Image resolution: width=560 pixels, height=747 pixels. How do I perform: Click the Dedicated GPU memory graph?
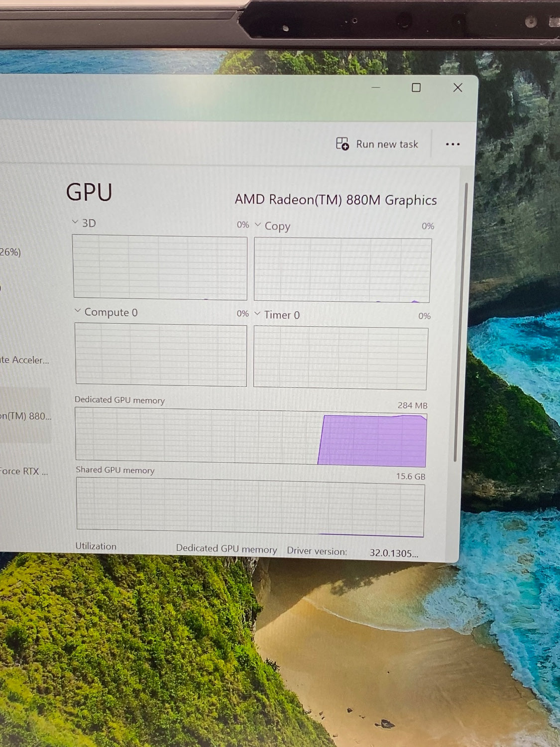pyautogui.click(x=251, y=437)
